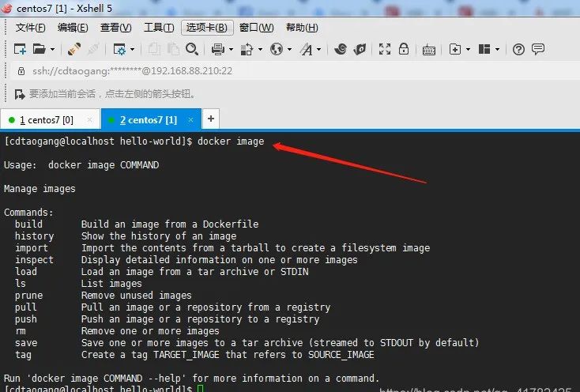Toggle the full screen icon
The image size is (580, 392).
[x=385, y=49]
